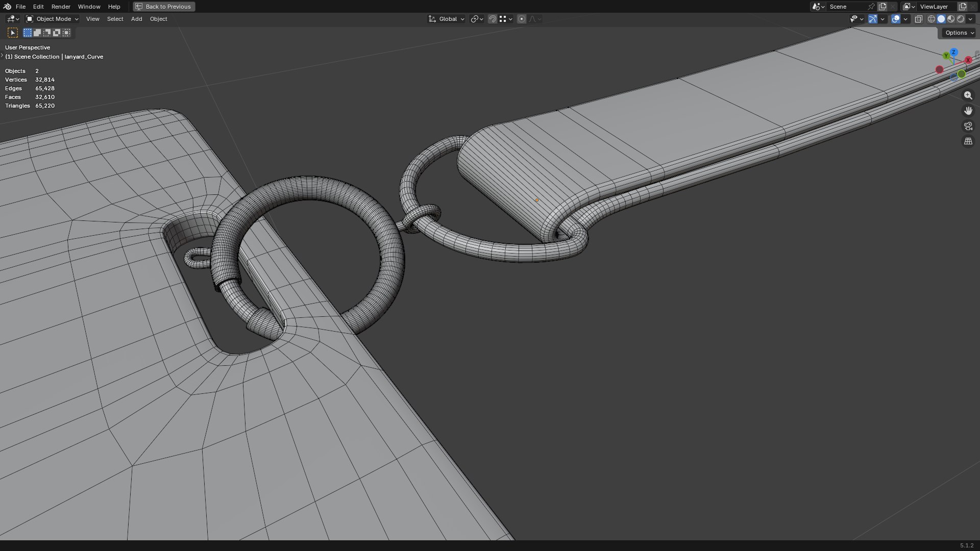The width and height of the screenshot is (980, 551).
Task: Open the File menu
Action: (20, 7)
